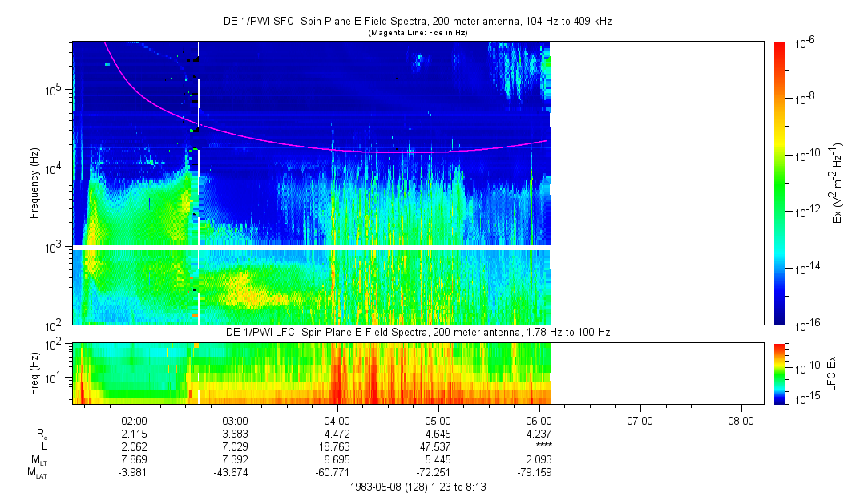
Task: Click the LFC plot title text
Action: 418,332
